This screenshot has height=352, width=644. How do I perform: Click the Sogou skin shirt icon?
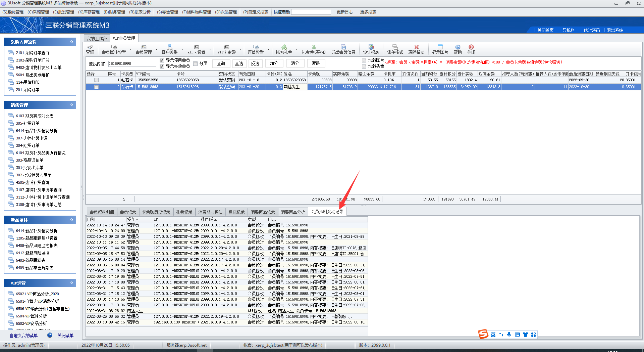click(525, 335)
